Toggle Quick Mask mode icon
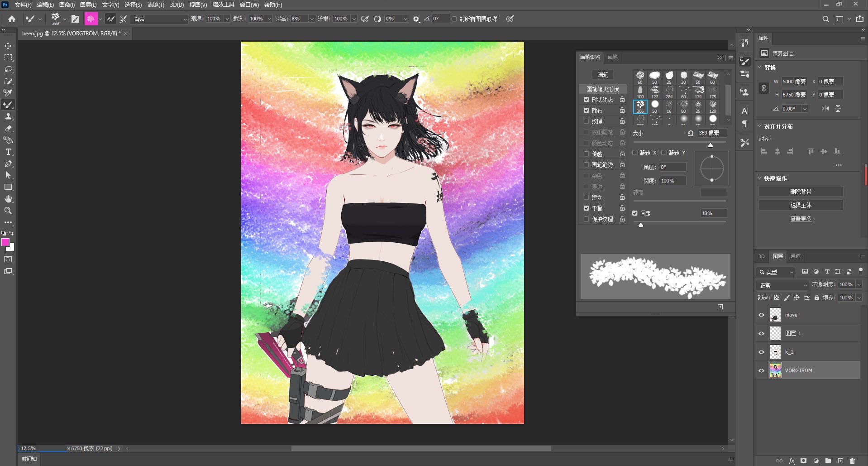The height and width of the screenshot is (466, 868). point(8,259)
